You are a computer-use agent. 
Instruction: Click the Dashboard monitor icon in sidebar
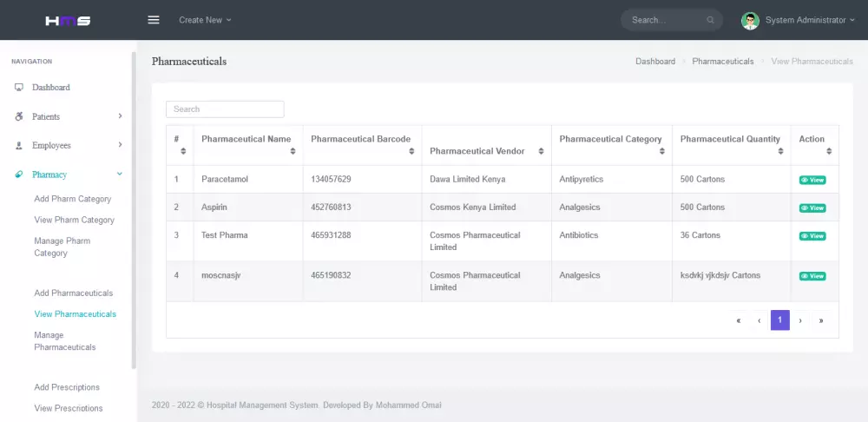[19, 88]
